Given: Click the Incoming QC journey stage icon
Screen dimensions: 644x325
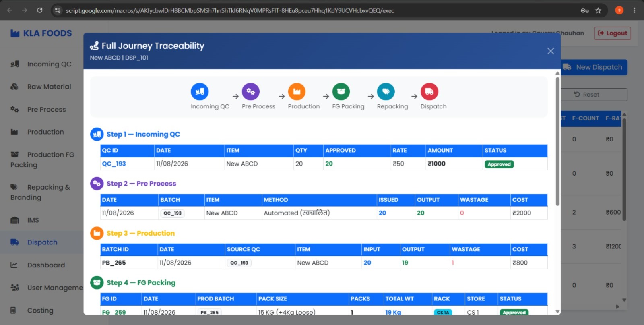Looking at the screenshot, I should click(x=200, y=92).
